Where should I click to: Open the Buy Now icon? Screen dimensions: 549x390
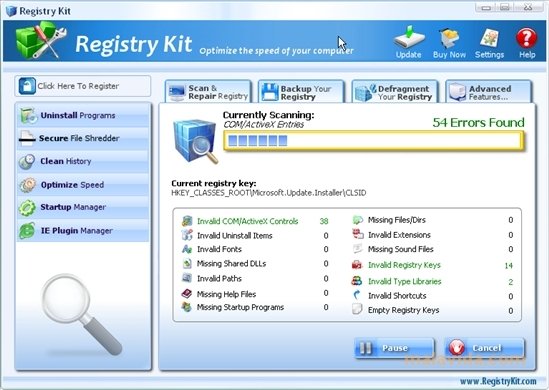(x=449, y=42)
